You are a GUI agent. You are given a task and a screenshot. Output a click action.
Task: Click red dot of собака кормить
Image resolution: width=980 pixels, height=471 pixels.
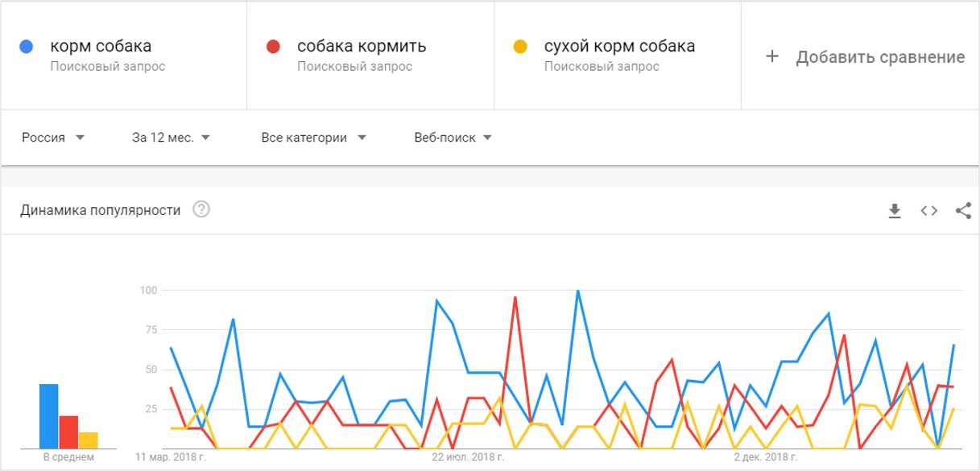click(x=273, y=47)
